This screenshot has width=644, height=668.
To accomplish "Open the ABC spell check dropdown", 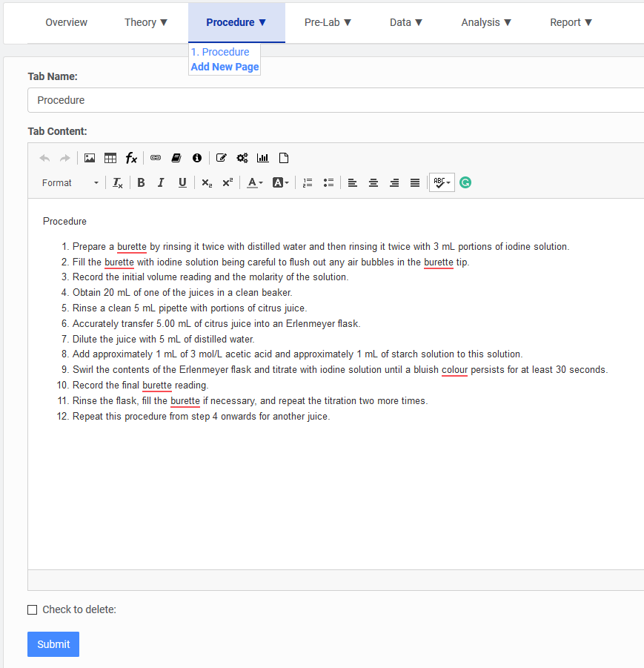I will (442, 183).
